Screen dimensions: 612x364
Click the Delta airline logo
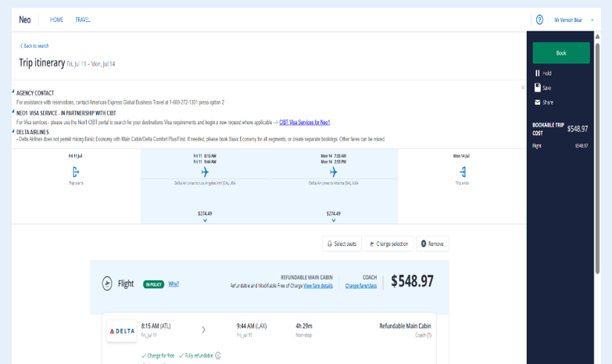(x=122, y=331)
